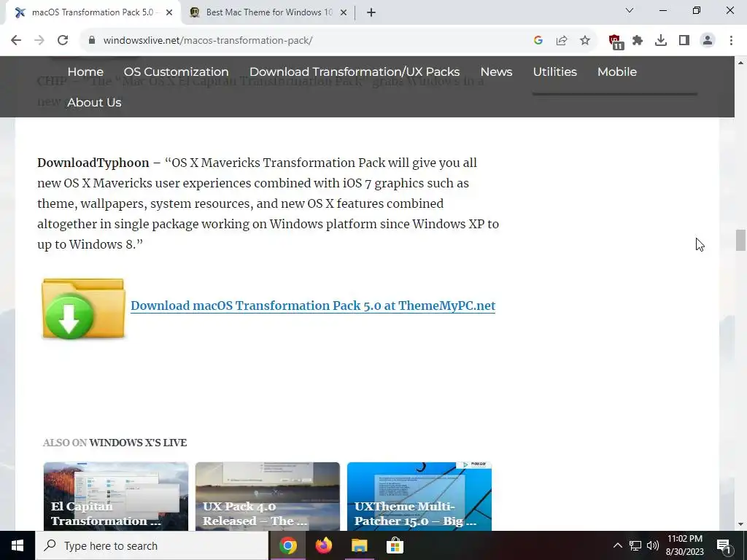Go back with the browser back arrow
This screenshot has height=560, width=747.
(x=16, y=41)
